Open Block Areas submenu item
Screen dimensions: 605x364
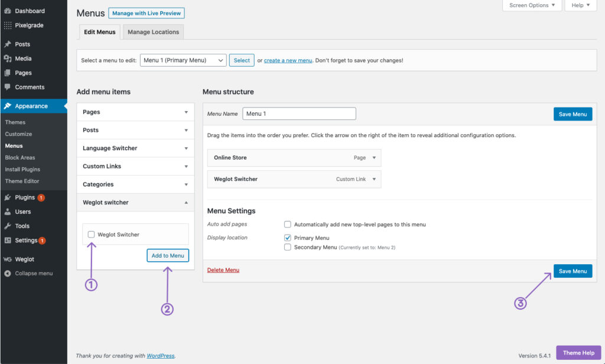click(20, 158)
